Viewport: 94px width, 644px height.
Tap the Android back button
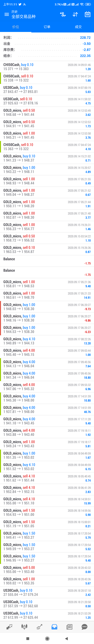tap(66, 638)
